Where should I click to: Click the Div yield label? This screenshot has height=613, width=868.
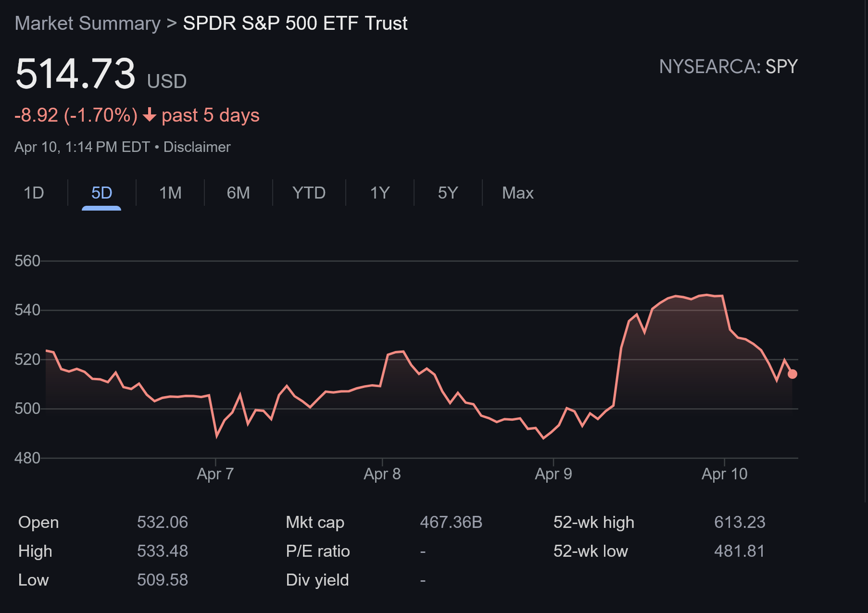317,580
